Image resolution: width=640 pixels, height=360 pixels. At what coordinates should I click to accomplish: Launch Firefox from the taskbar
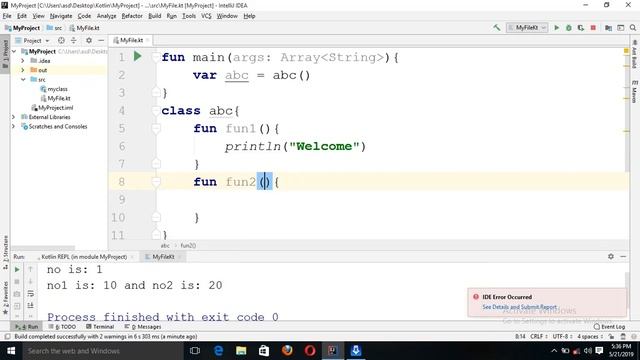[x=287, y=351]
